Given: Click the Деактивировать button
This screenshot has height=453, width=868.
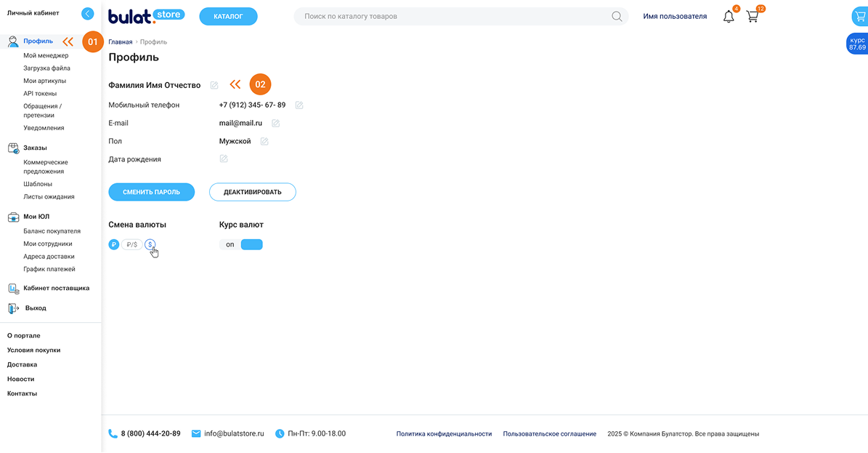Looking at the screenshot, I should [252, 192].
